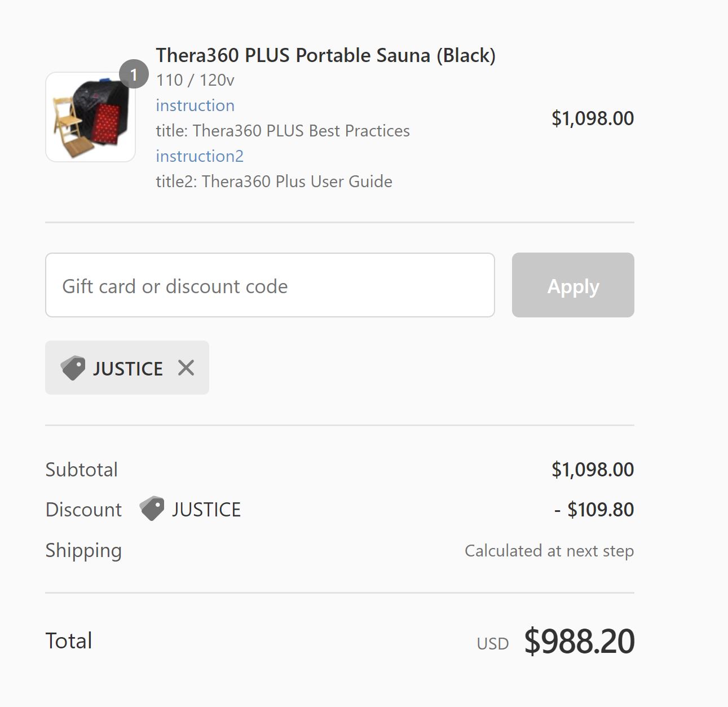Open the "instruction2" link
Viewport: 728px width, 707px height.
(200, 156)
